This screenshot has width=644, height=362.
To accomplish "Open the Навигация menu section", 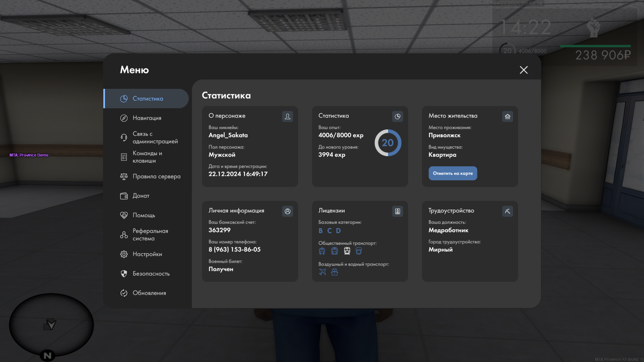I will [147, 118].
